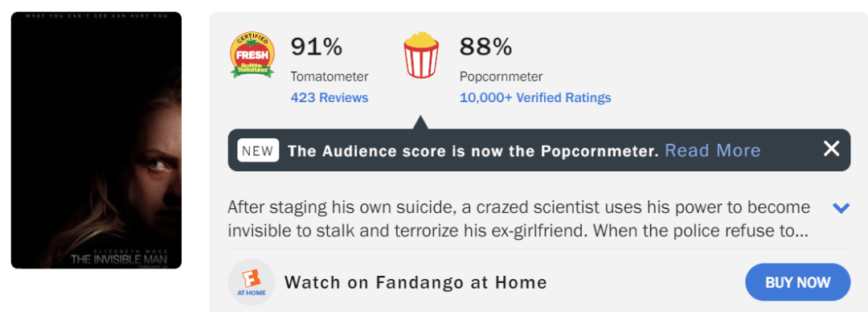Select Watch on Fandango at Home text
The width and height of the screenshot is (868, 312).
[x=416, y=282]
